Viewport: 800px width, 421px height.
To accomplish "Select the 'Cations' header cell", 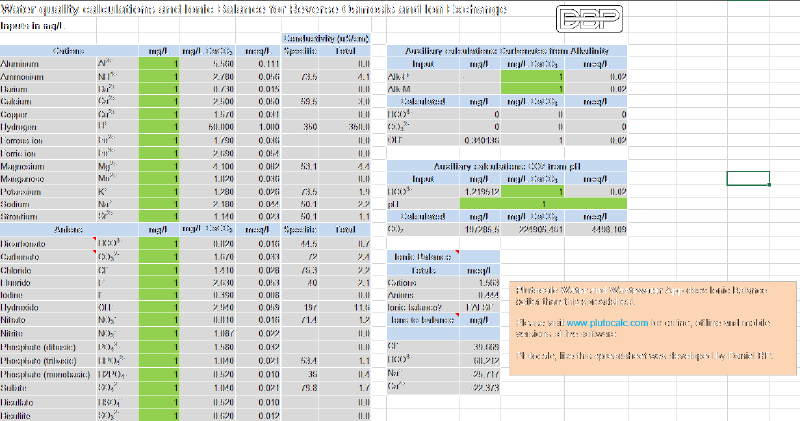I will tap(69, 51).
